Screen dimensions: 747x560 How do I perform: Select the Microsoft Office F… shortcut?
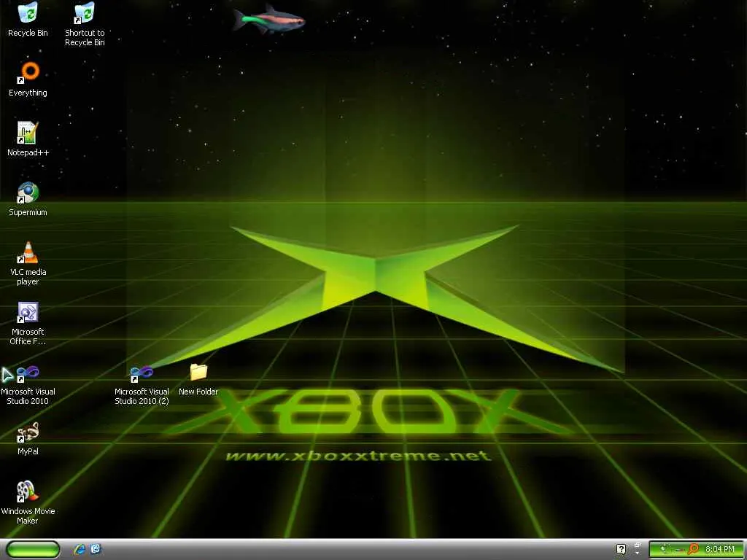tap(28, 323)
